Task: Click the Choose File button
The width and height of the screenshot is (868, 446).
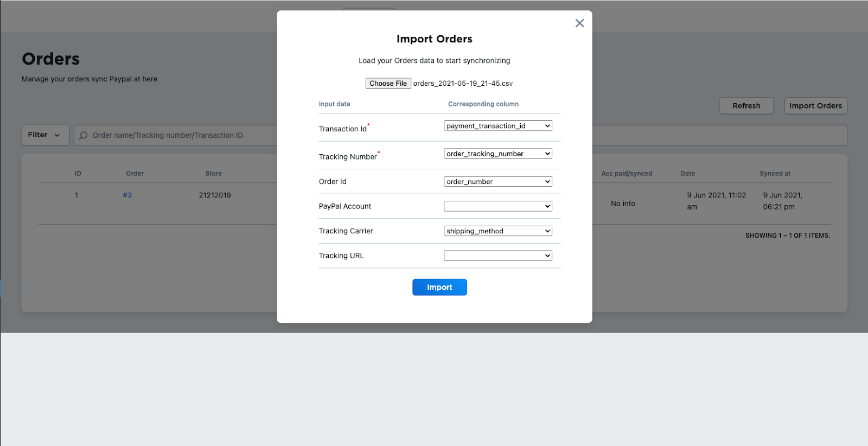Action: tap(388, 83)
